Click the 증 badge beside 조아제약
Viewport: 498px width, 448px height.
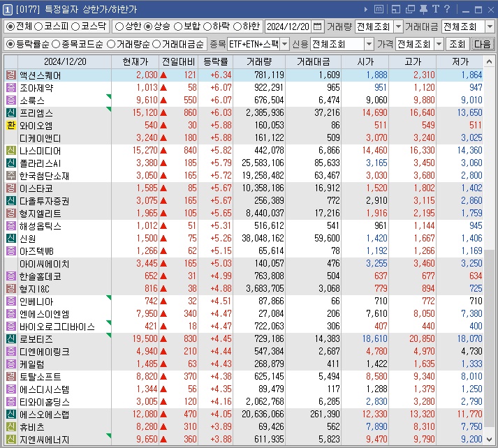pyautogui.click(x=10, y=87)
